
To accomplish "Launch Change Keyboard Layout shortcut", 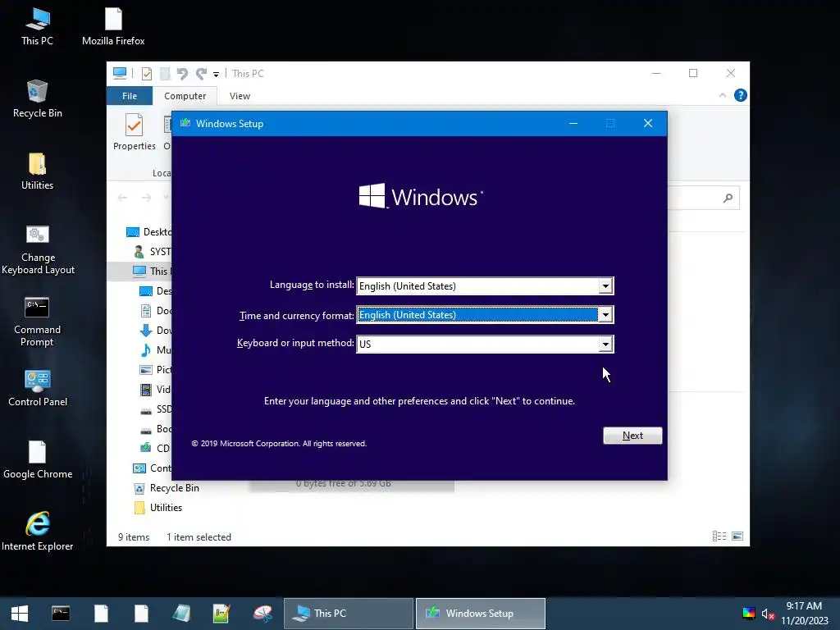I will pos(38,249).
